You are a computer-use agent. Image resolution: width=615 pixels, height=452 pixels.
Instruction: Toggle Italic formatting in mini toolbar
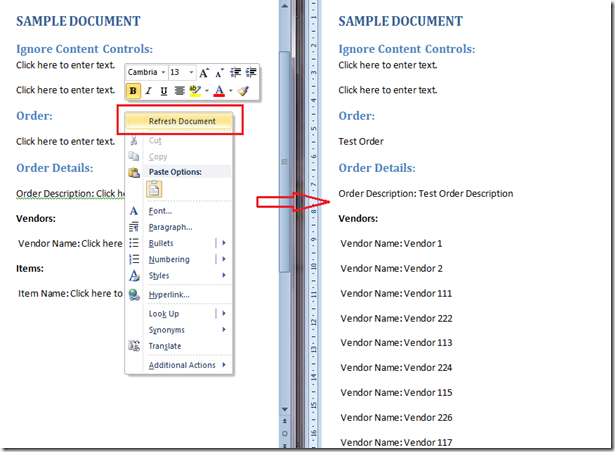click(x=148, y=91)
